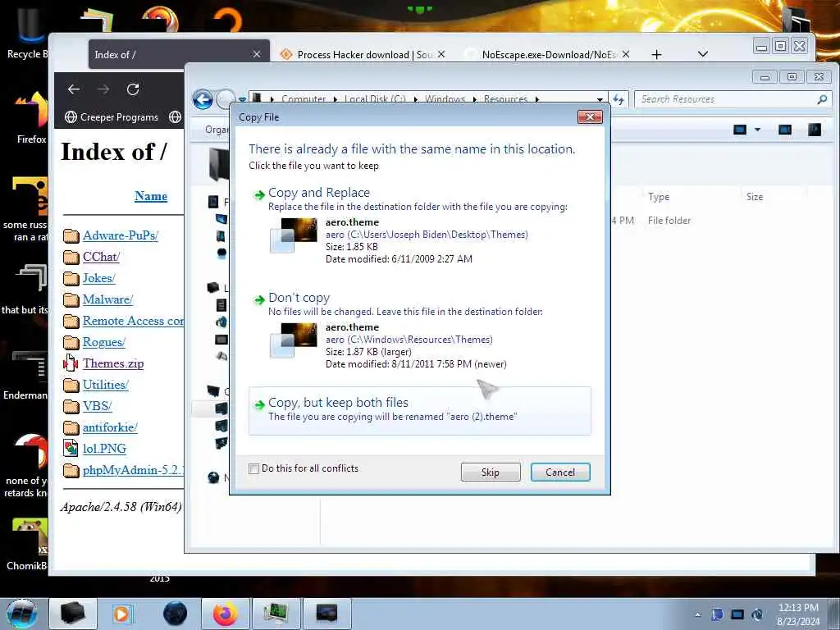The height and width of the screenshot is (630, 840).
Task: Expand arrow after Resources breadcrumb
Action: click(536, 99)
